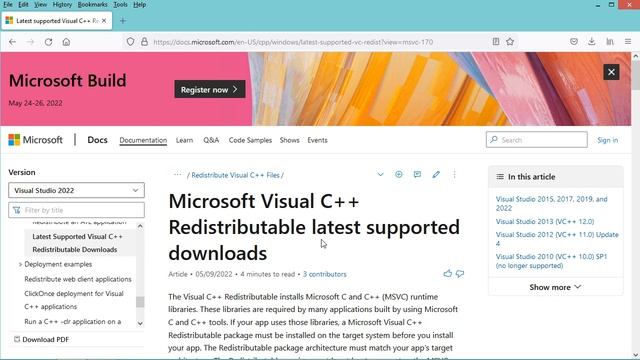Open a new tab with plus icon
The height and width of the screenshot is (360, 640).
click(123, 21)
